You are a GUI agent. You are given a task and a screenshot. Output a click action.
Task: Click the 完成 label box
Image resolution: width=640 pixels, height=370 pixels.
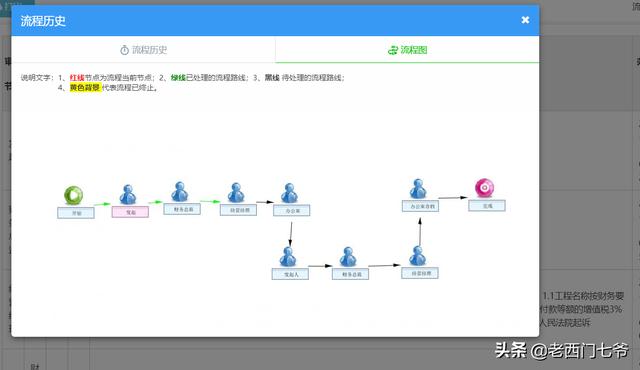pos(487,206)
